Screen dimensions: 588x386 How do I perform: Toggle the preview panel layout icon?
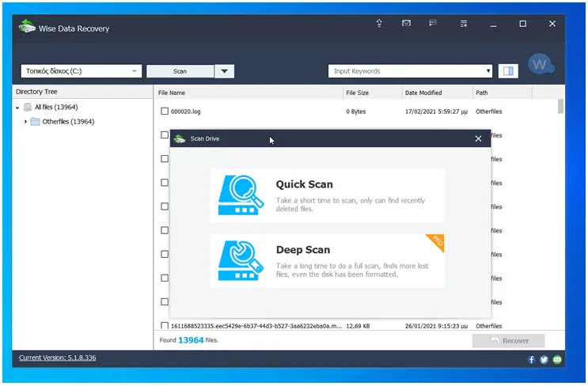pyautogui.click(x=508, y=71)
